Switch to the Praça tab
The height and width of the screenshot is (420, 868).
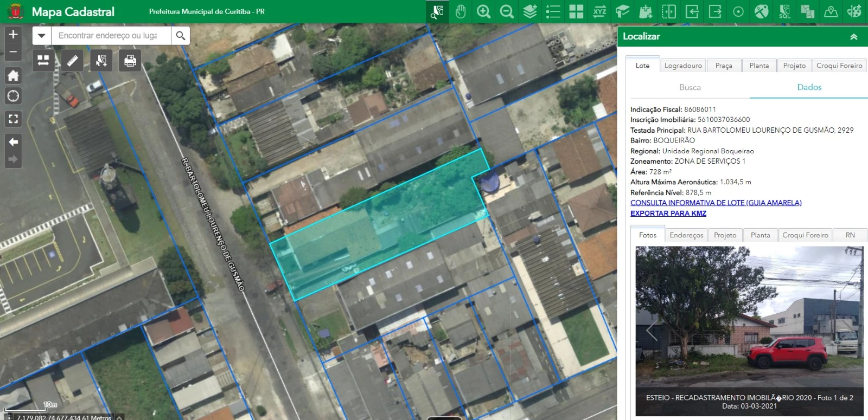tap(724, 66)
